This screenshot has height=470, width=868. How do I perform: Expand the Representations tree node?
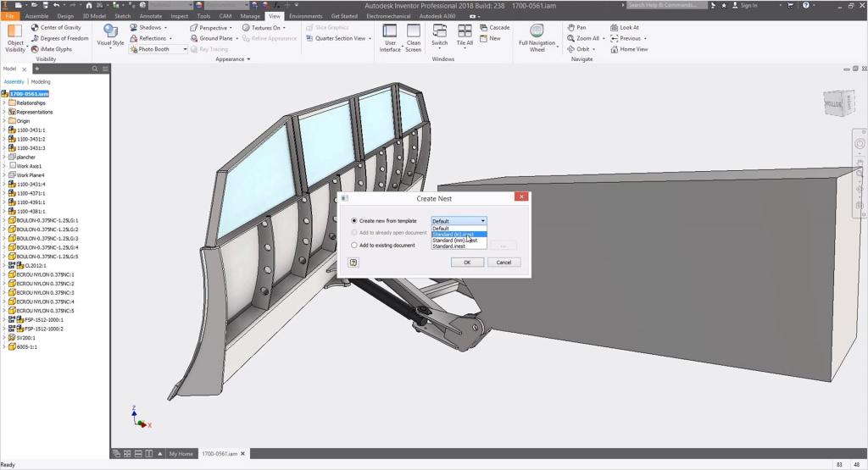(x=4, y=112)
